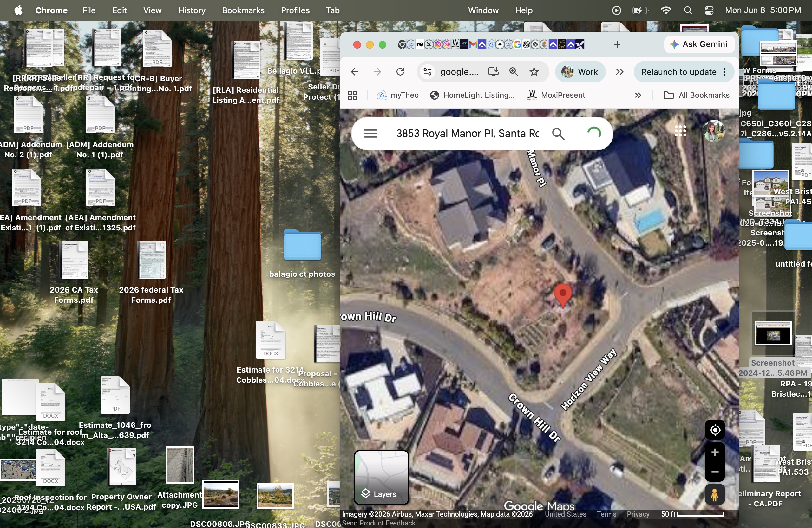The height and width of the screenshot is (528, 812).
Task: Open the View menu
Action: click(152, 10)
